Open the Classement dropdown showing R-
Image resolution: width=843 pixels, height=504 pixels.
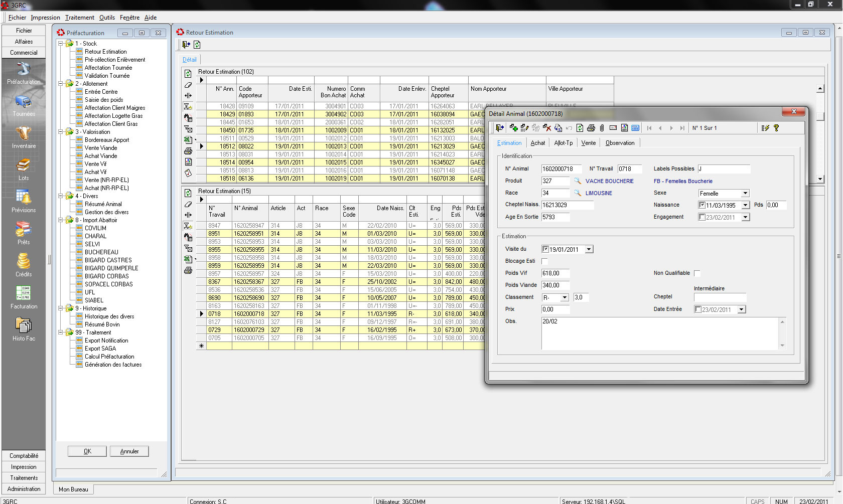pyautogui.click(x=565, y=297)
